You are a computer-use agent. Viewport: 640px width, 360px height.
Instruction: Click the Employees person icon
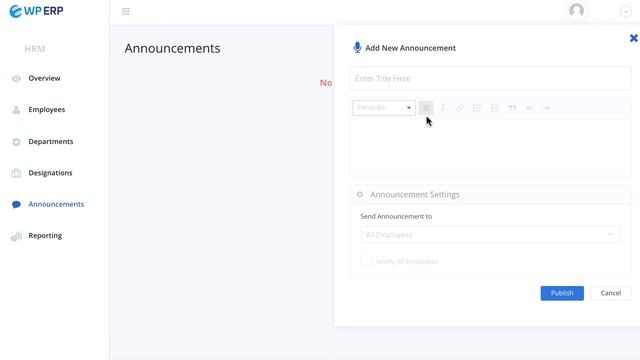coord(16,110)
